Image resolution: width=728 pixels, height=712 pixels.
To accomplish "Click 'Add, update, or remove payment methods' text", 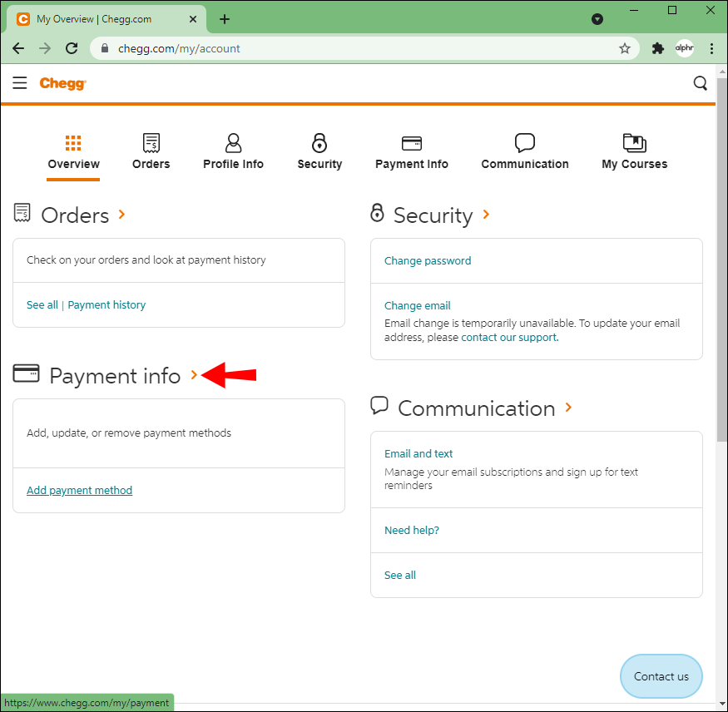I will [x=129, y=433].
